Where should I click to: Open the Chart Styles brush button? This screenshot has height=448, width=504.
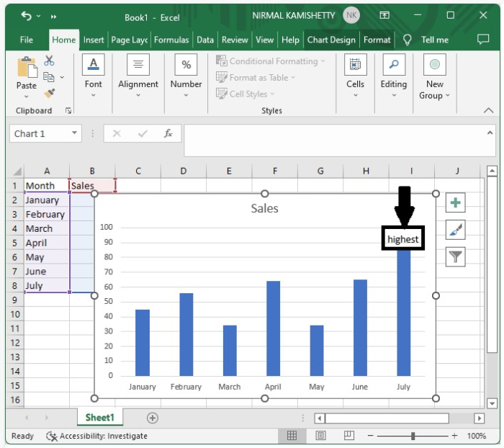(455, 230)
